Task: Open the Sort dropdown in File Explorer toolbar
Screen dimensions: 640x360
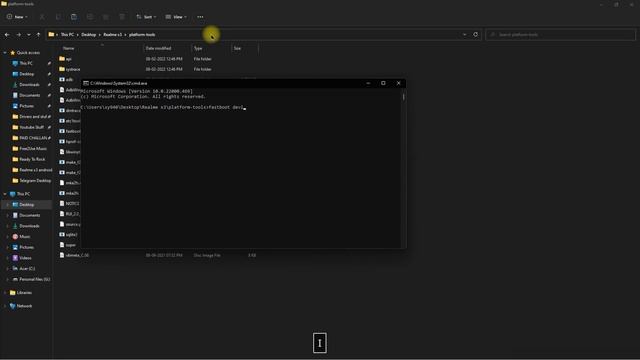Action: (146, 17)
